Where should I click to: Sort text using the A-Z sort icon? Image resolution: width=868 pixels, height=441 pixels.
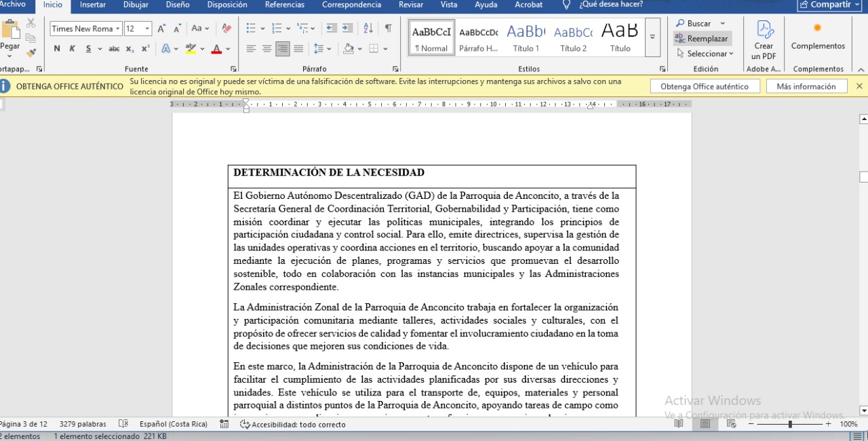[x=368, y=28]
